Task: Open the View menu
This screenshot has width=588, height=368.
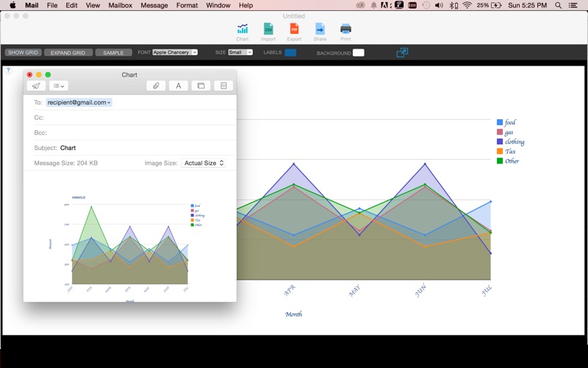Action: click(93, 5)
